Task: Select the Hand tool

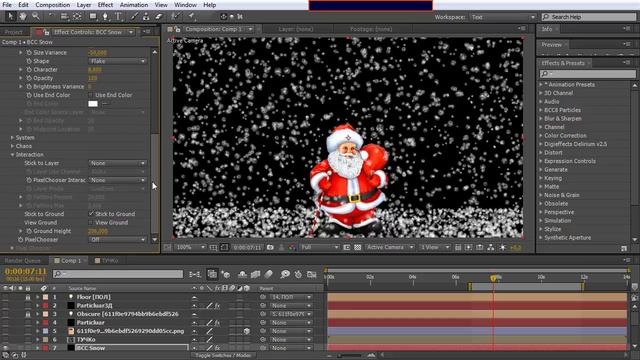Action: tap(23, 16)
